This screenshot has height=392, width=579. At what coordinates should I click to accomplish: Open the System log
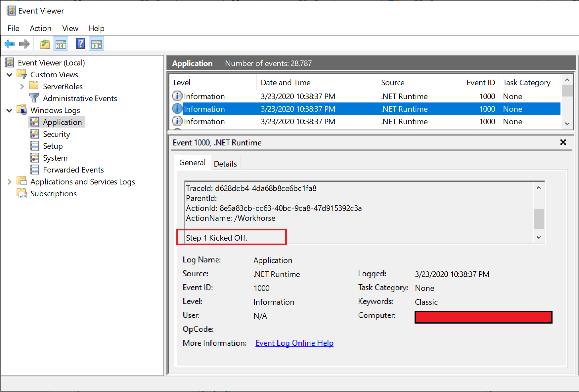pyautogui.click(x=55, y=158)
